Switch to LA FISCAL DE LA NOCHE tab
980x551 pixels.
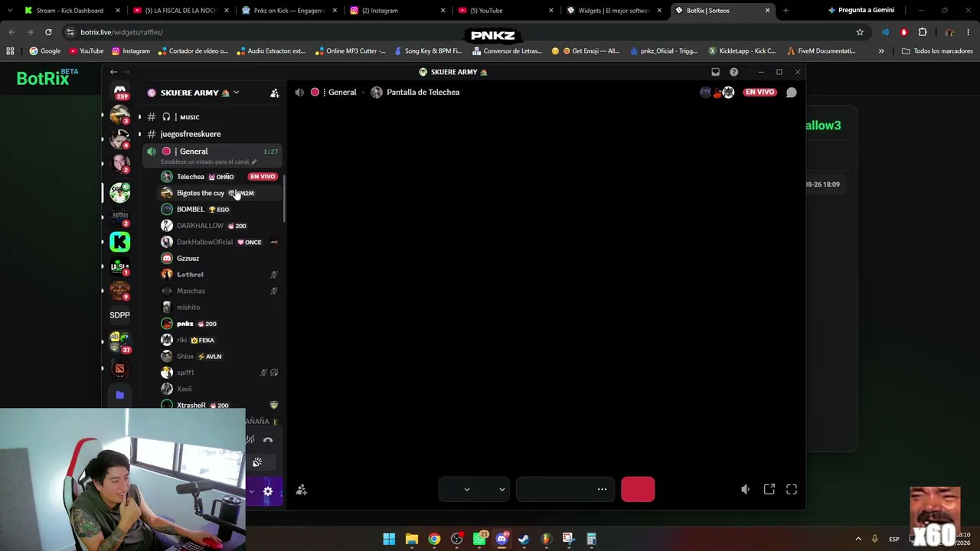point(181,11)
